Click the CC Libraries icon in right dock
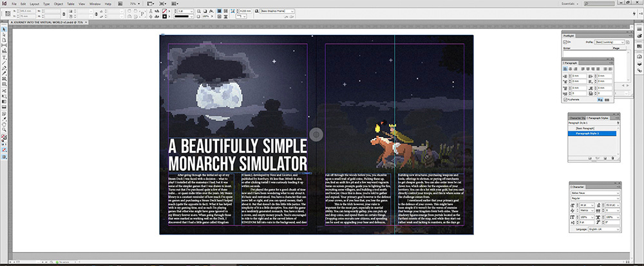Viewport: 644px width, 266px height. tap(639, 57)
